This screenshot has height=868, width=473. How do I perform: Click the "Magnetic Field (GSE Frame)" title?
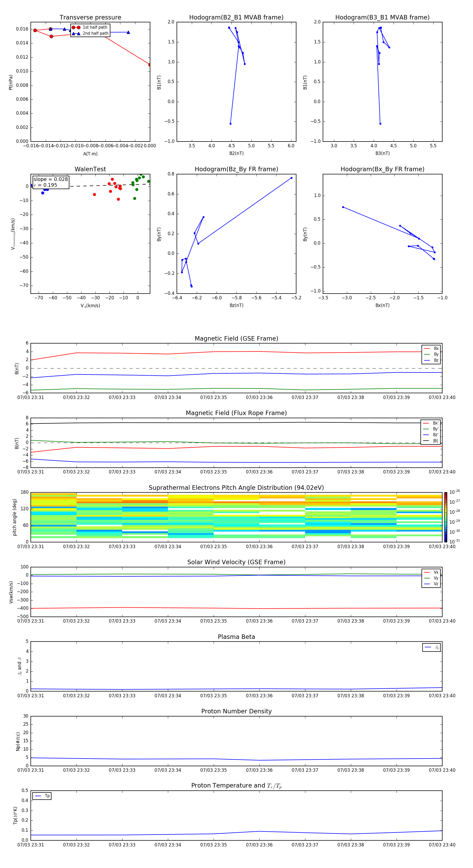coord(236,339)
